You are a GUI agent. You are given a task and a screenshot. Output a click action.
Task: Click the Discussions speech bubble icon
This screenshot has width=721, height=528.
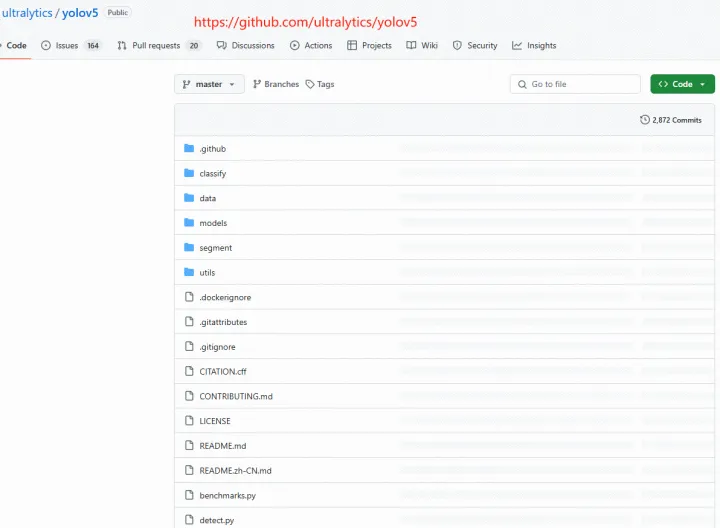tap(222, 45)
